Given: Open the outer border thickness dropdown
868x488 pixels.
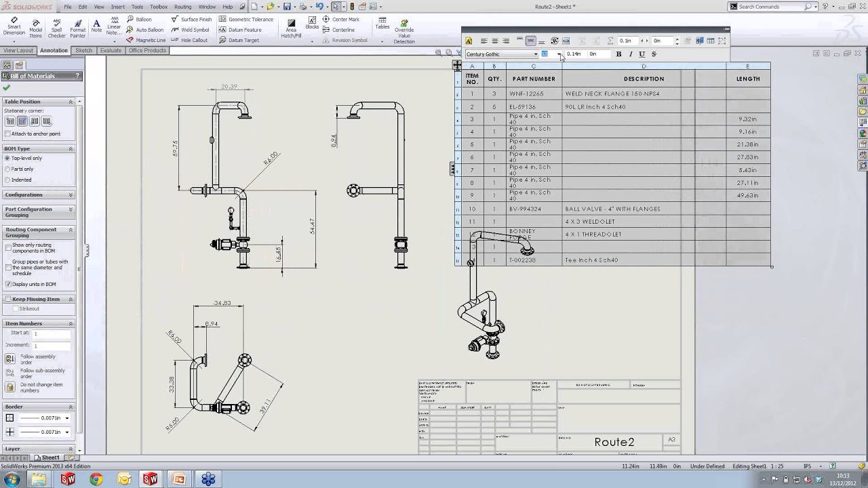Looking at the screenshot, I should tap(66, 418).
